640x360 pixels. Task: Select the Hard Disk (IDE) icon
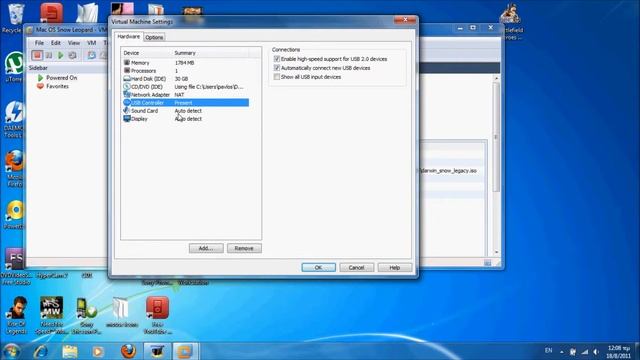coord(127,78)
